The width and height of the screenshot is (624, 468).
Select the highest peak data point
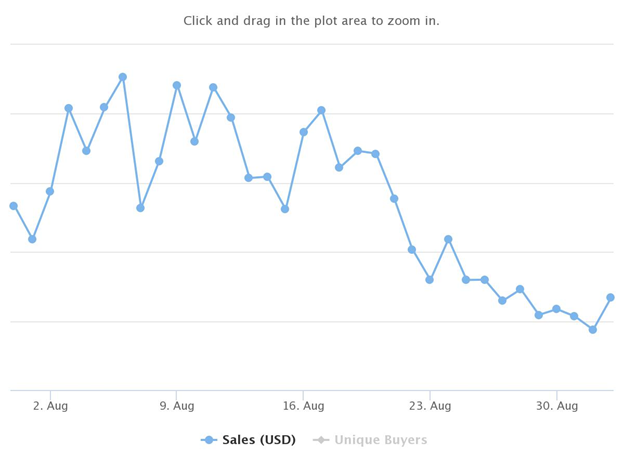point(123,77)
